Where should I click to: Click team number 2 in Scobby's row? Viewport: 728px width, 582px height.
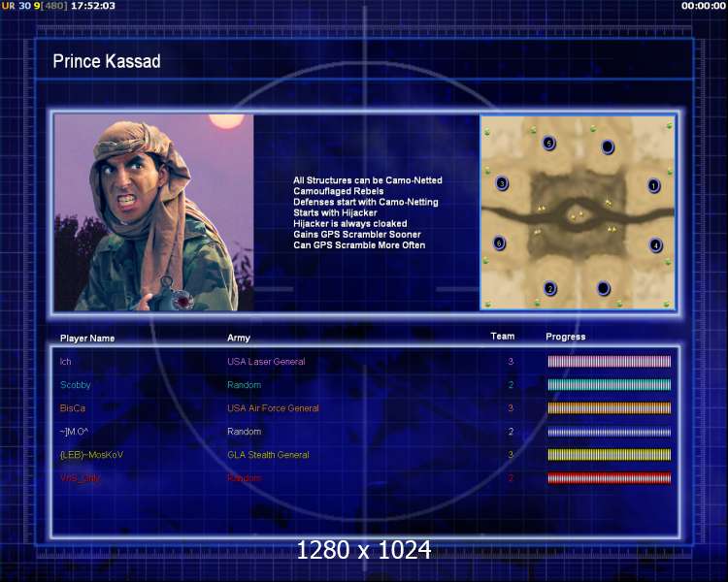pos(511,385)
